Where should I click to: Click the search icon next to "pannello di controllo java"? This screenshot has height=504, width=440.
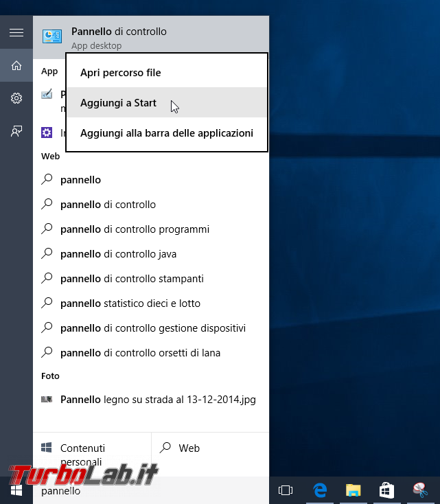47,253
